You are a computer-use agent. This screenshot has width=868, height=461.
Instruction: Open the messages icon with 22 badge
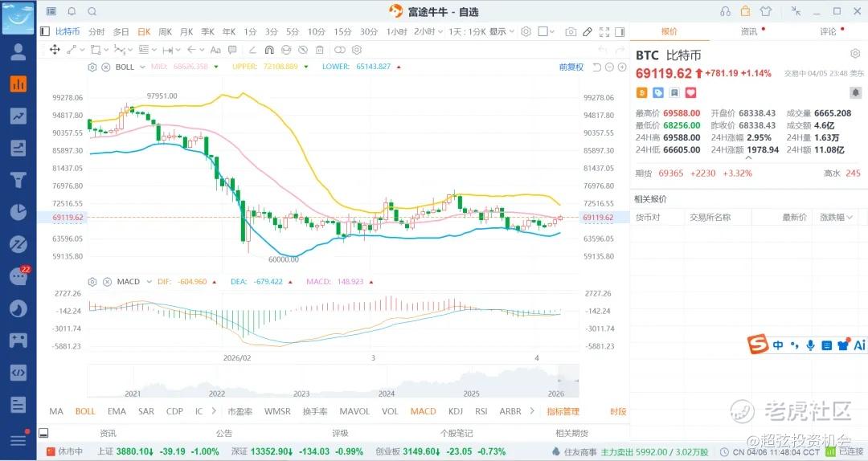(x=18, y=276)
